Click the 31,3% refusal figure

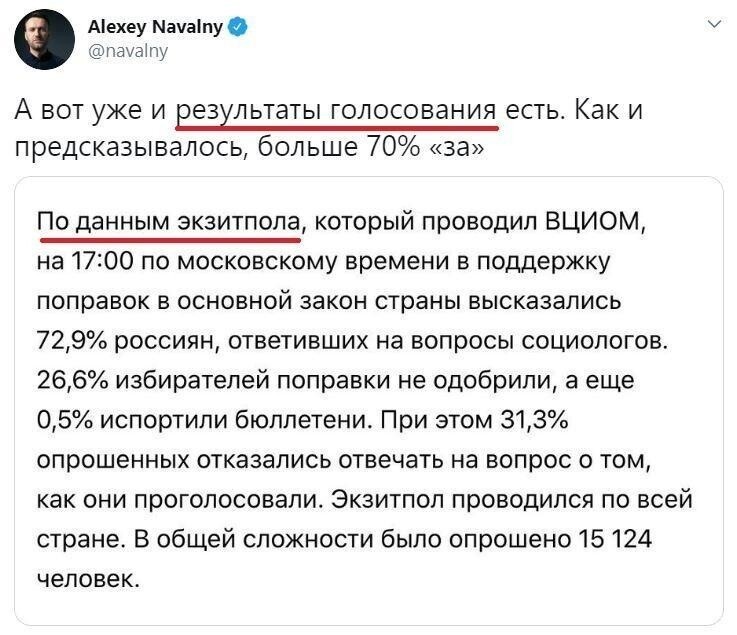(x=534, y=419)
